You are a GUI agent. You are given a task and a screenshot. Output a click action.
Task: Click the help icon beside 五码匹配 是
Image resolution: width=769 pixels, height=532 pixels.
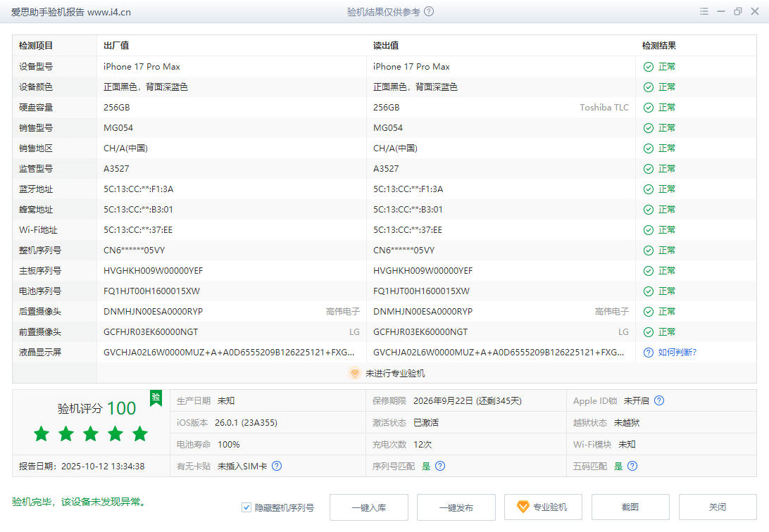coord(632,466)
